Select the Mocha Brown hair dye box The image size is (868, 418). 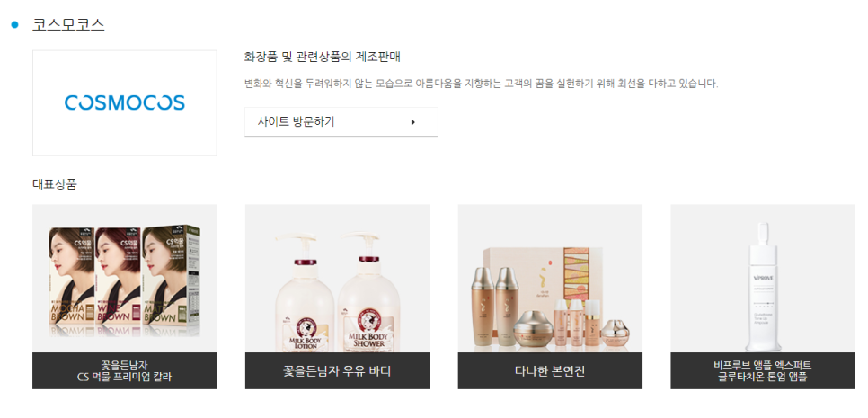tap(71, 275)
